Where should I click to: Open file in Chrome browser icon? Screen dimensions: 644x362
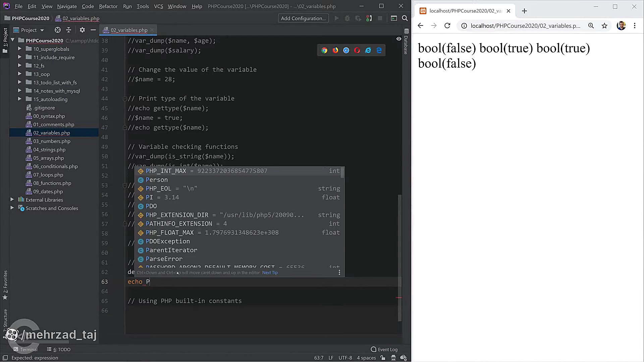point(324,50)
